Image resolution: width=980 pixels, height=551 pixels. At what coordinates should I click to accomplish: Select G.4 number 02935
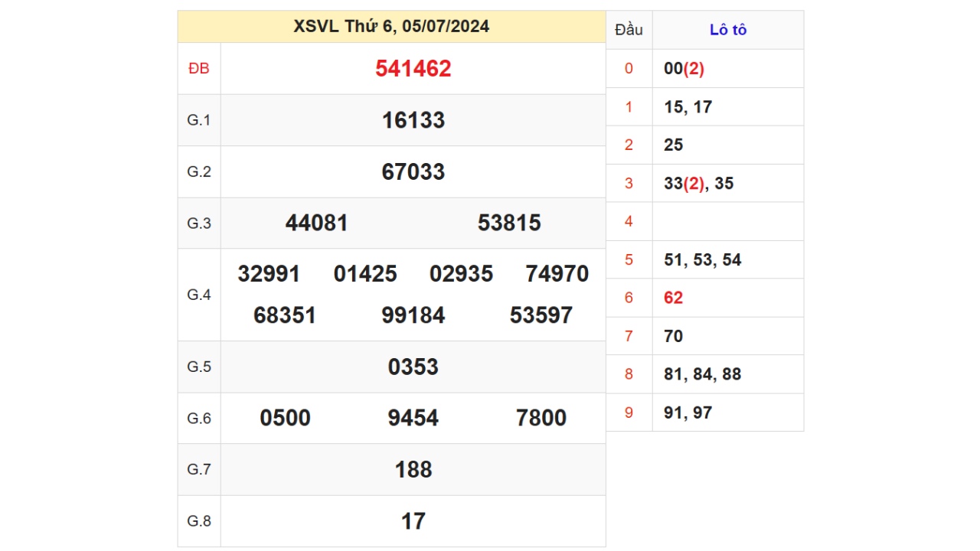pyautogui.click(x=461, y=274)
